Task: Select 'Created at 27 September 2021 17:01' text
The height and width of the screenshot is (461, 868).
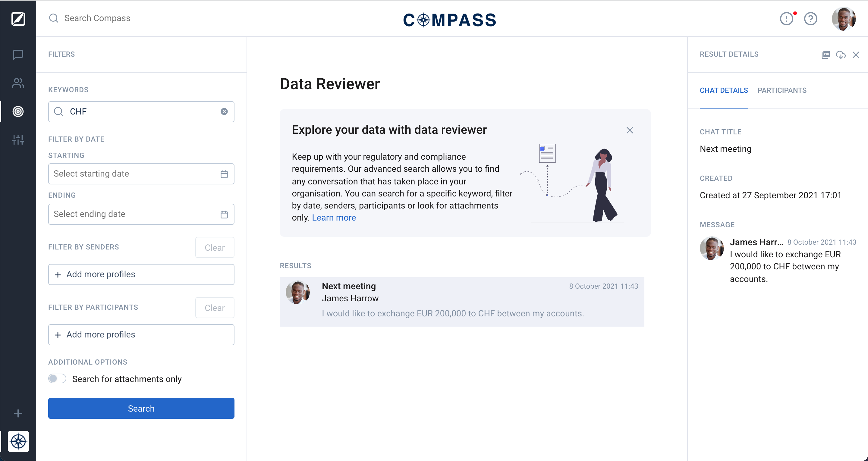Action: tap(771, 196)
